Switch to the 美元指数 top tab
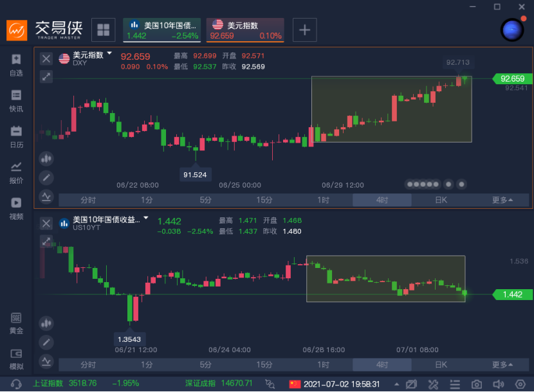534x392 pixels. point(245,30)
